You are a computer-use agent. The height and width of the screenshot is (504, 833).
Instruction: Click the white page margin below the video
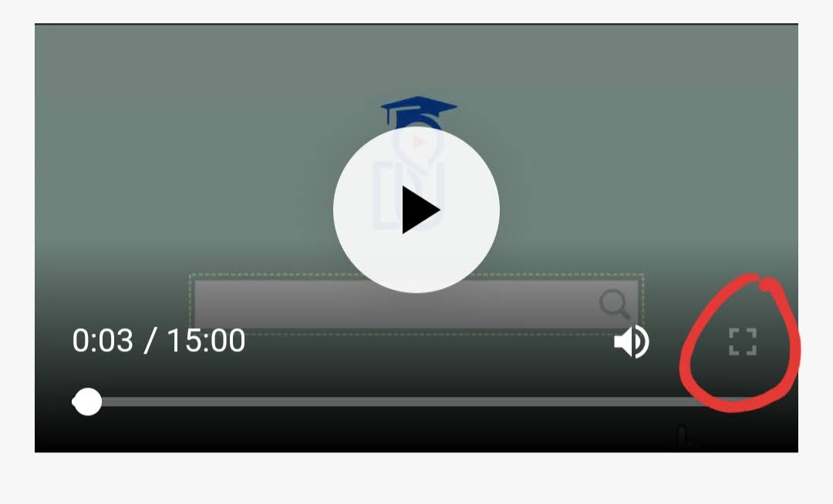click(x=416, y=478)
